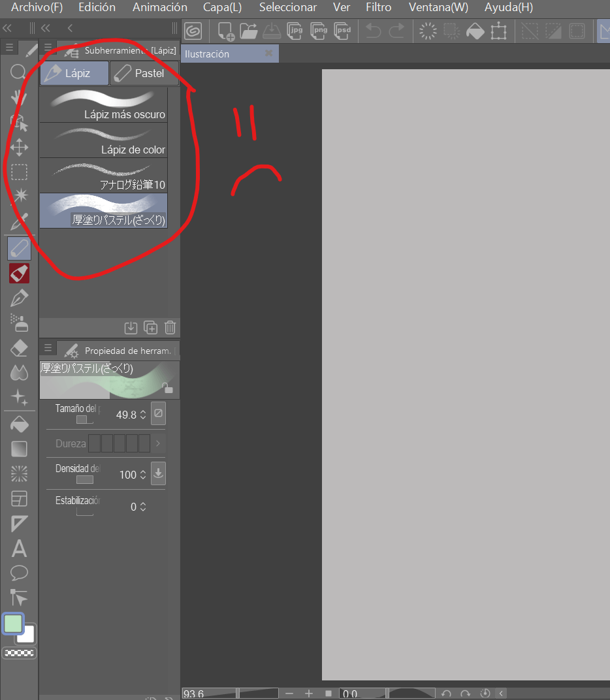Delete the selected sub tool
This screenshot has height=700, width=610.
170,328
